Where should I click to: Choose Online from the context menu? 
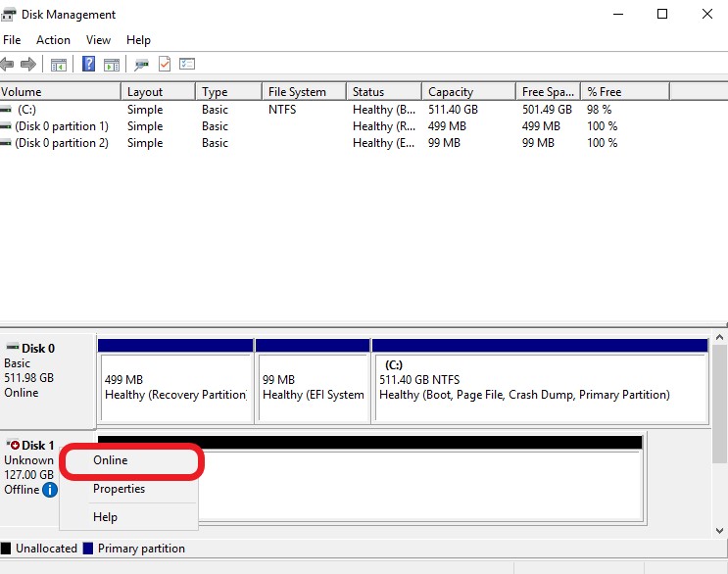[111, 459]
